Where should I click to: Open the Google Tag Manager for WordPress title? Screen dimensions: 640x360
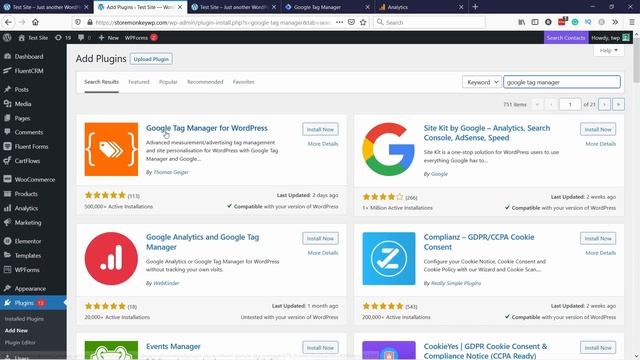point(207,128)
